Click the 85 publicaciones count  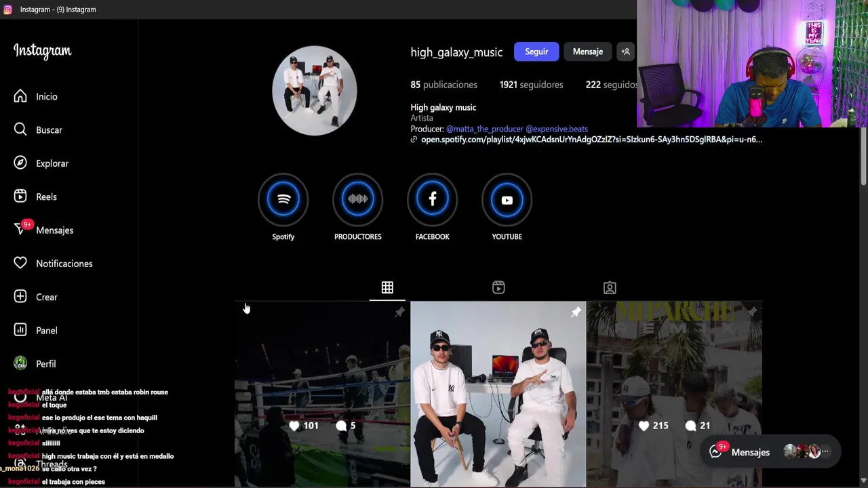coord(443,85)
